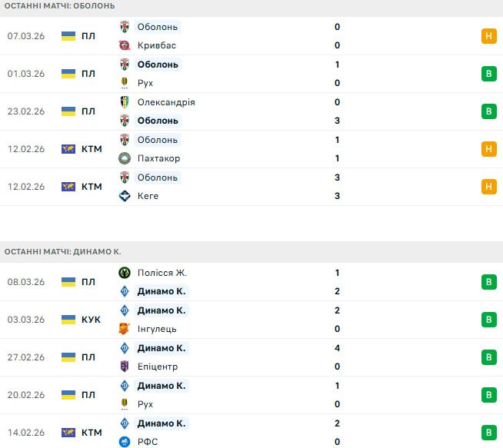Click the Pakhtakor club crest icon
The image size is (503, 448).
125,158
